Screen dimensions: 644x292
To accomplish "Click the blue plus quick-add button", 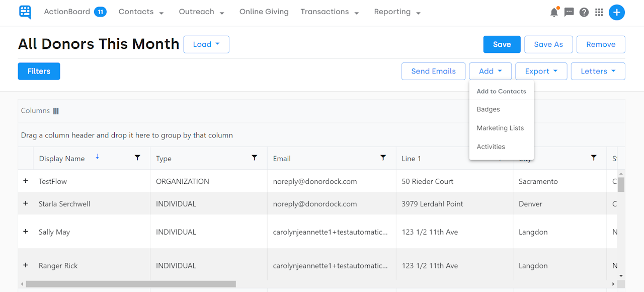I will point(617,12).
